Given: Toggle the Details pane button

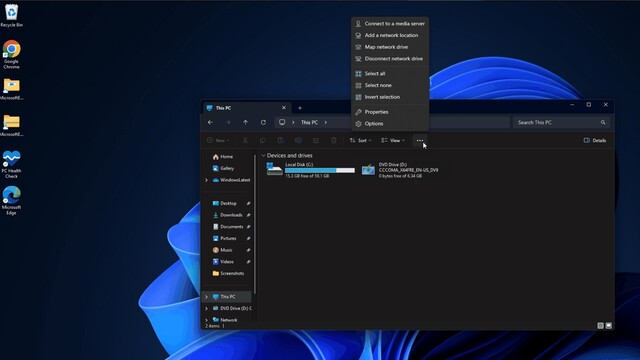Looking at the screenshot, I should pos(595,140).
